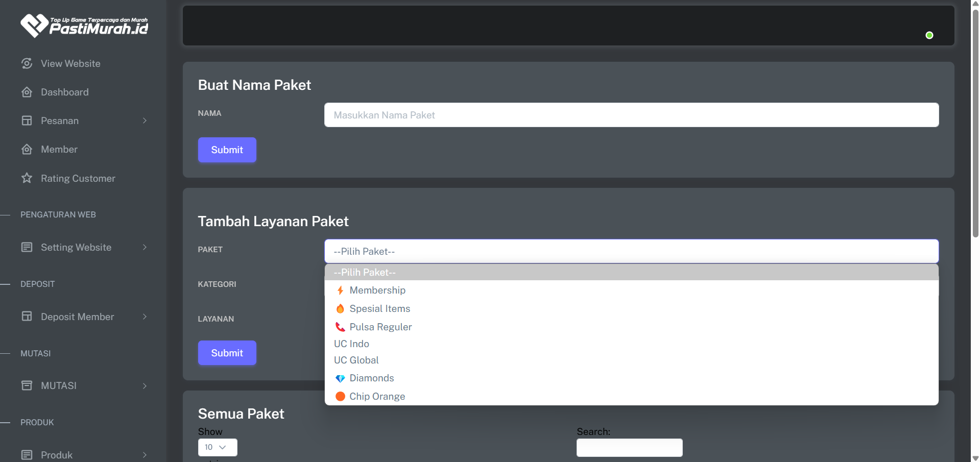This screenshot has width=980, height=462.
Task: Click the Deposit Member icon
Action: 27,317
